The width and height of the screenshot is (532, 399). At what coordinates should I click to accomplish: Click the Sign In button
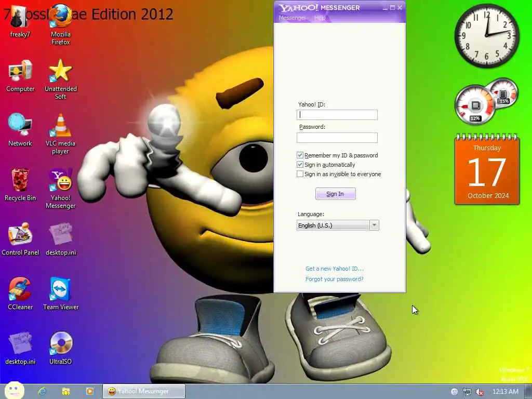(335, 194)
